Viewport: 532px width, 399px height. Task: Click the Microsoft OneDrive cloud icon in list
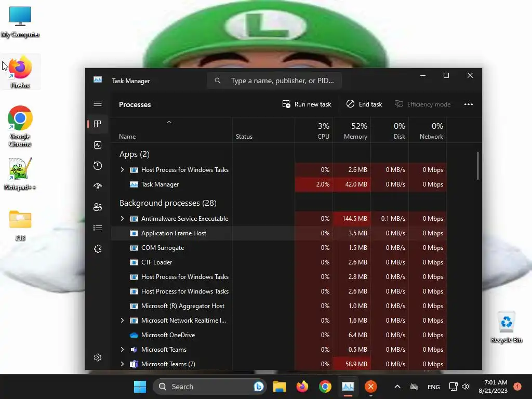tap(134, 335)
